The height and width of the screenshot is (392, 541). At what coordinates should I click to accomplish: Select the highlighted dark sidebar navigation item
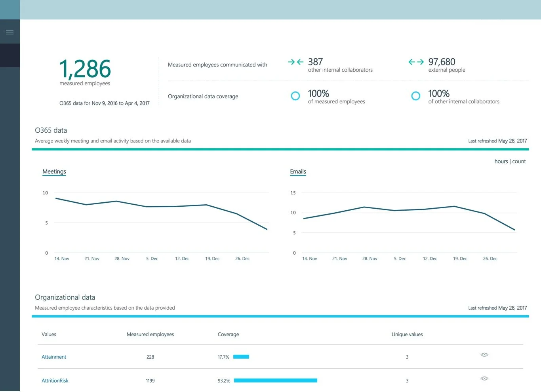click(x=10, y=55)
